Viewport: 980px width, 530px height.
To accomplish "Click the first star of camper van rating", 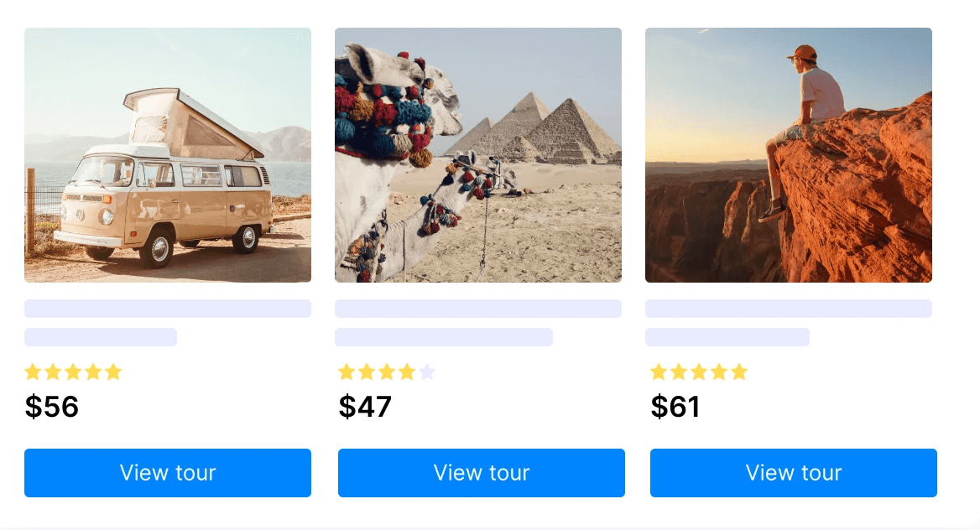I will click(33, 372).
